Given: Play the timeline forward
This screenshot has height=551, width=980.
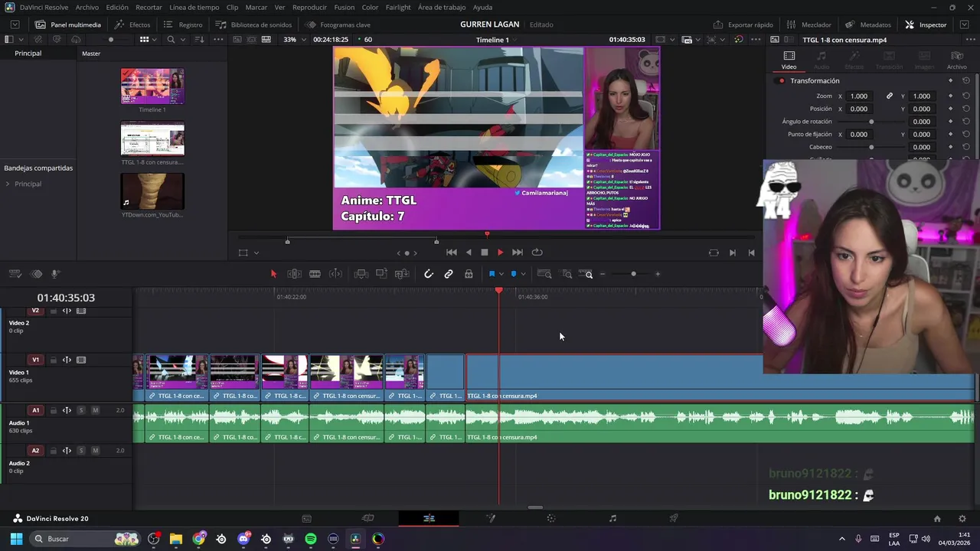Looking at the screenshot, I should (x=501, y=253).
